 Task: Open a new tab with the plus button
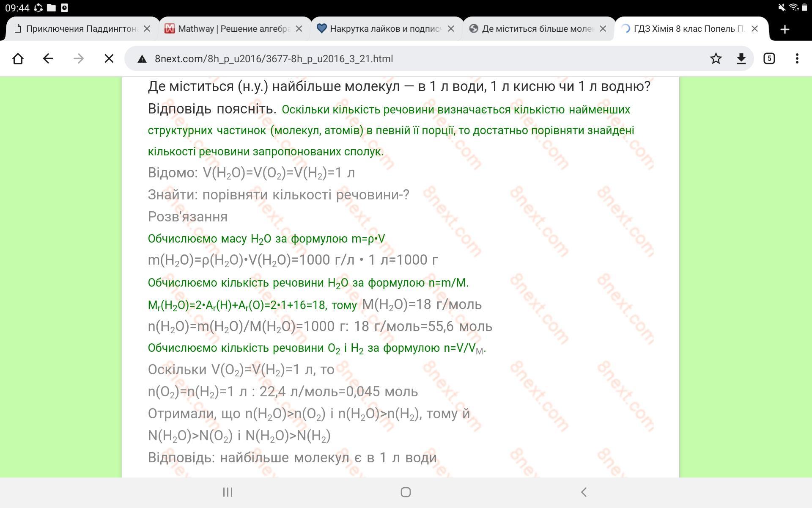[785, 29]
